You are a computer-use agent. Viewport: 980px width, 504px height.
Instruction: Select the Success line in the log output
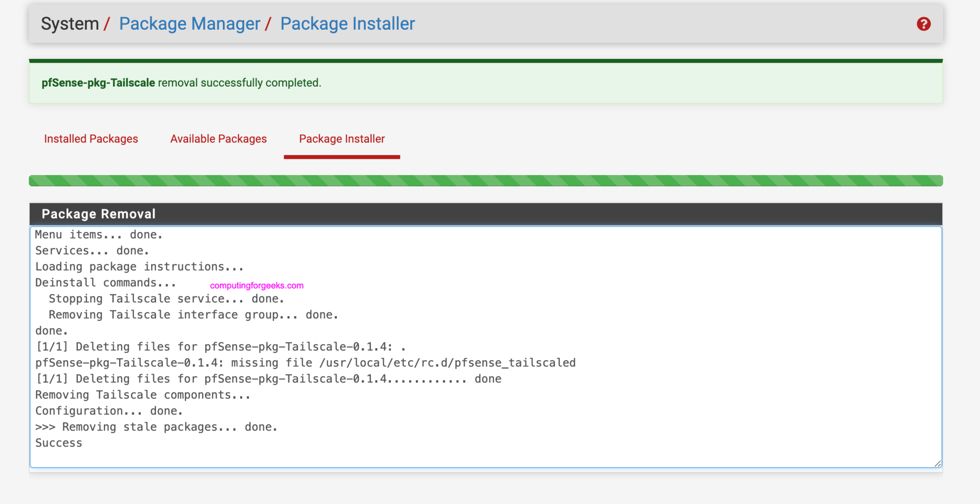[58, 443]
